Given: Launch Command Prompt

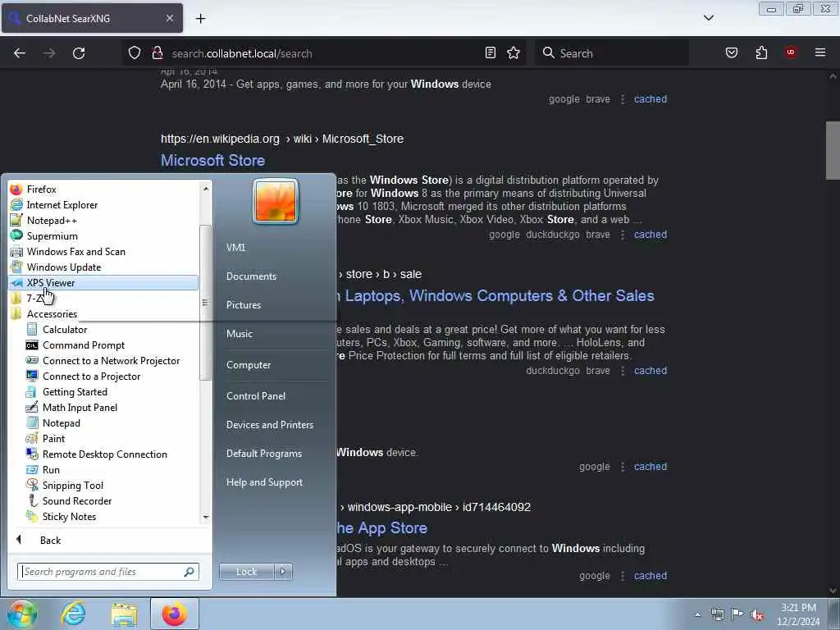Looking at the screenshot, I should [84, 345].
